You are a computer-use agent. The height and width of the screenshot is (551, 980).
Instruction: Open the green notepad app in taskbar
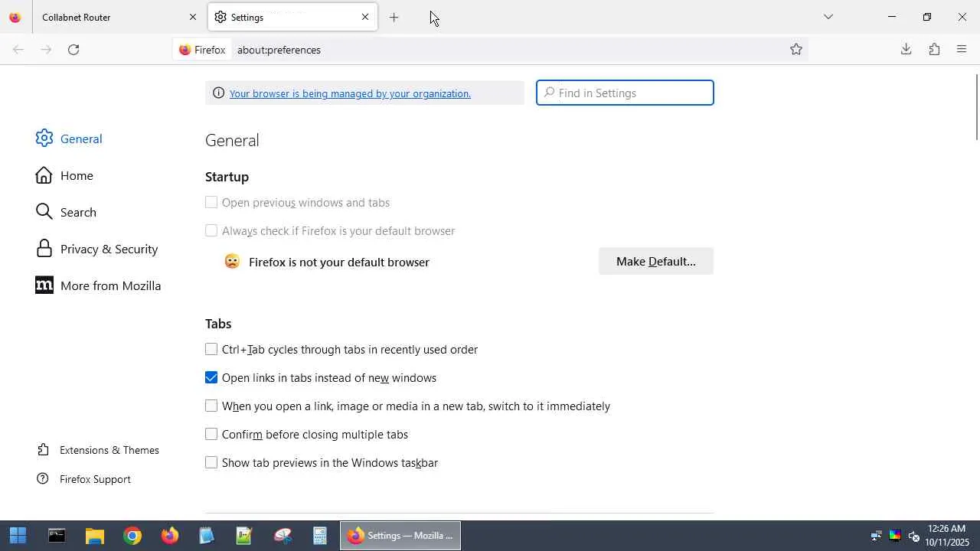pyautogui.click(x=244, y=536)
